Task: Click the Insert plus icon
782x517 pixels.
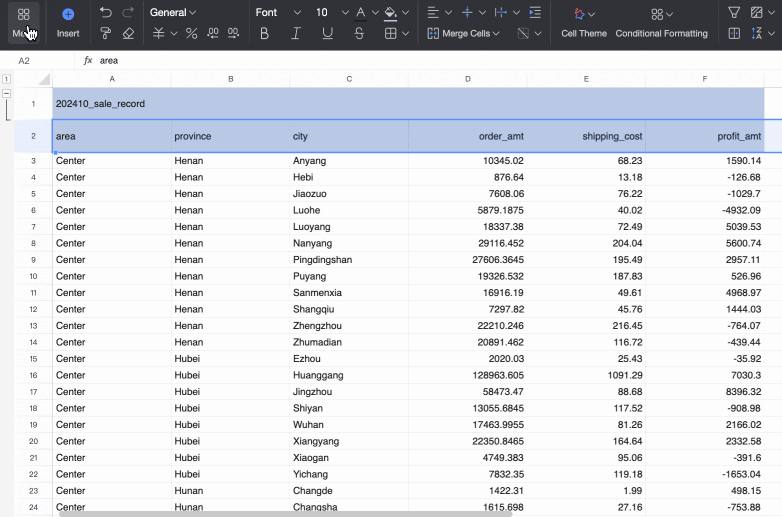Action: [68, 14]
